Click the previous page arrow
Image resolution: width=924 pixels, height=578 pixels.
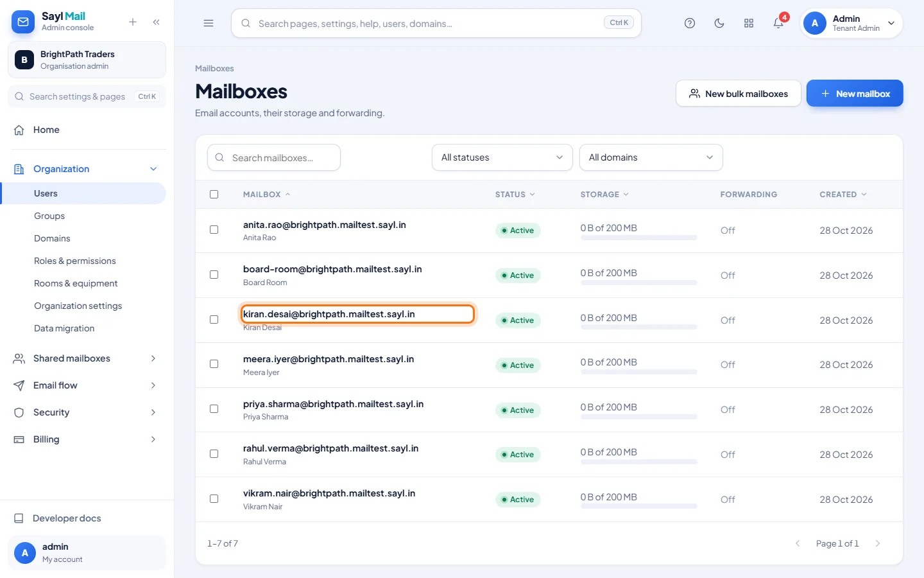point(798,543)
